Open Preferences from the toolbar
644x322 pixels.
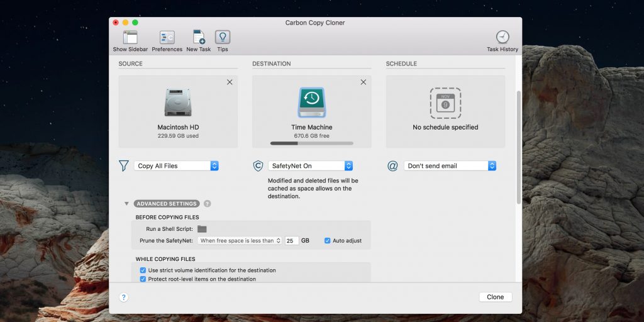pos(167,37)
